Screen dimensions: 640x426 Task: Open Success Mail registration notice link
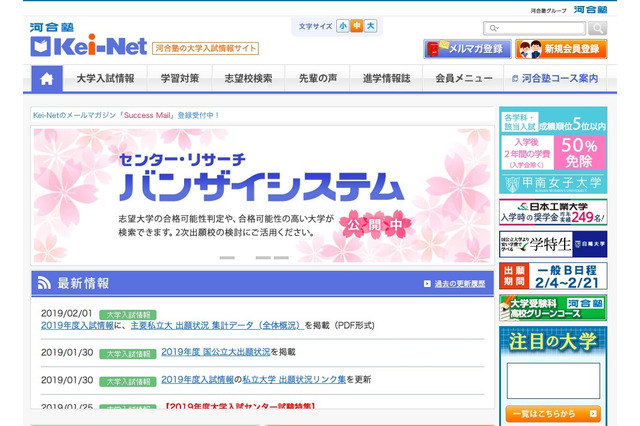(x=126, y=115)
